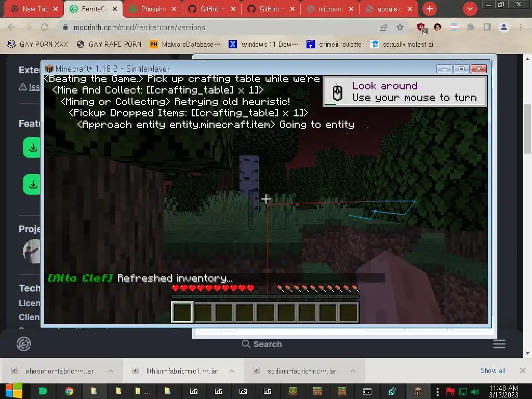Open the Command Prompt taskbar icon

point(367,391)
